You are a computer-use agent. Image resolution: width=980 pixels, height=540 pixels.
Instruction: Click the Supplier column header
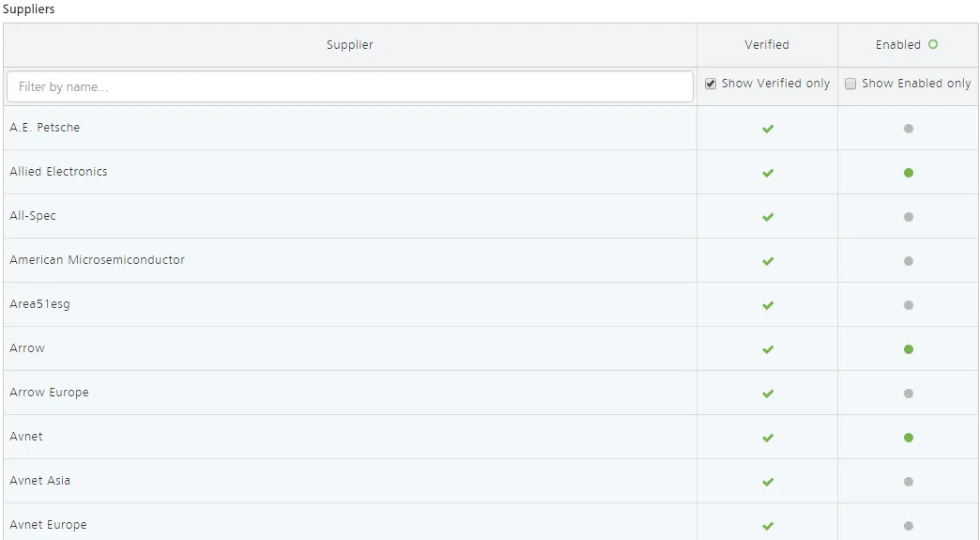click(x=350, y=45)
